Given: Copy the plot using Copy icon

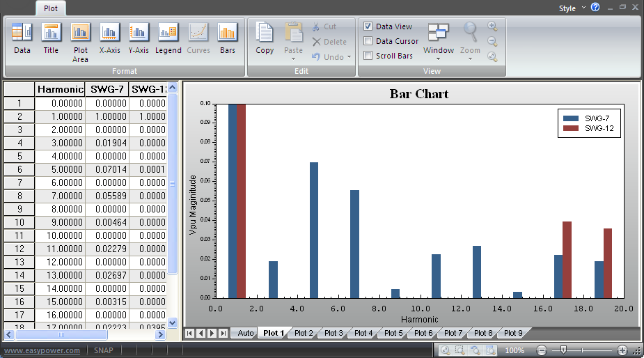Looking at the screenshot, I should (x=265, y=38).
